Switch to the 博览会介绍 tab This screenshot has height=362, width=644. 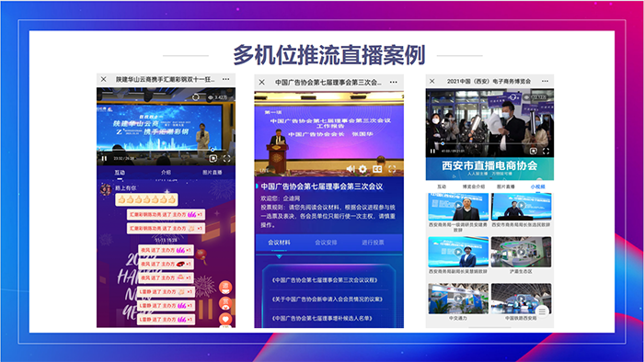473,187
